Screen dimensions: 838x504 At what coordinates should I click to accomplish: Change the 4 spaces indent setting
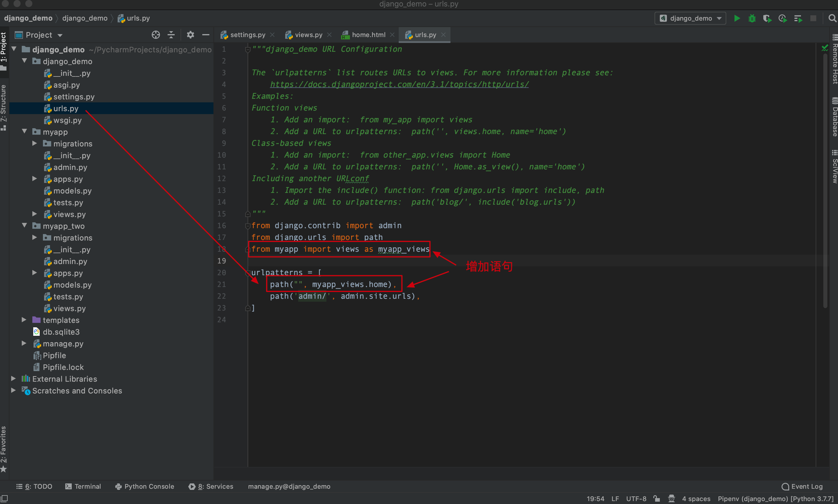pyautogui.click(x=696, y=499)
